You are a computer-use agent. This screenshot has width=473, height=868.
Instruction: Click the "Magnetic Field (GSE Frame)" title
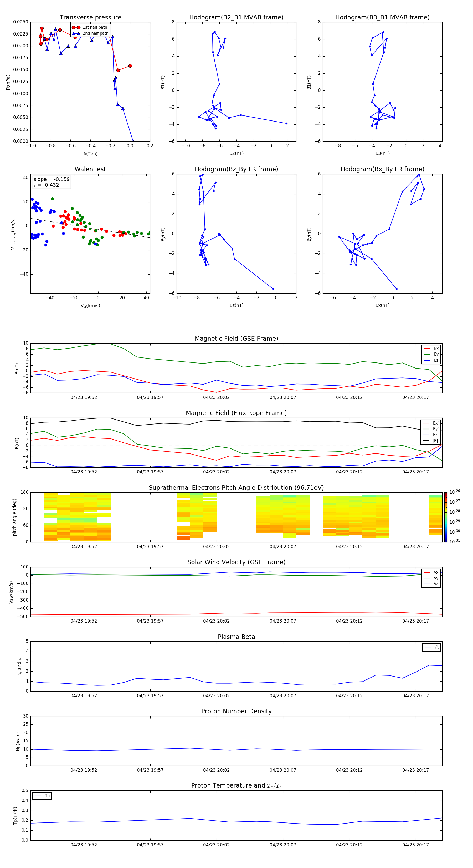click(236, 339)
